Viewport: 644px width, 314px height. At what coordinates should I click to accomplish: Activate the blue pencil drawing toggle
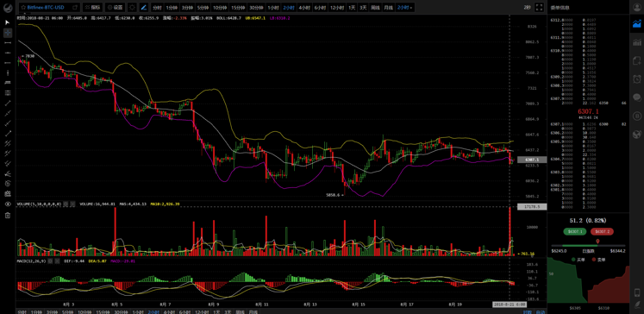coord(144,7)
